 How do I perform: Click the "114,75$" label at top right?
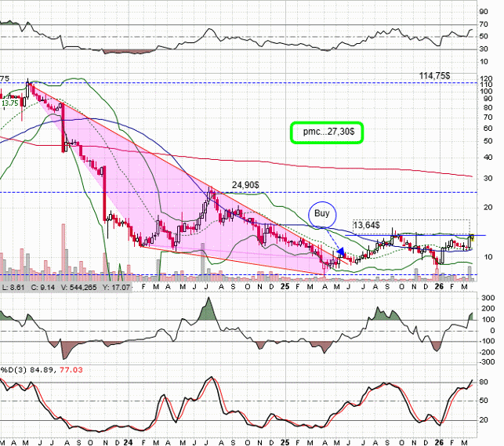433,75
